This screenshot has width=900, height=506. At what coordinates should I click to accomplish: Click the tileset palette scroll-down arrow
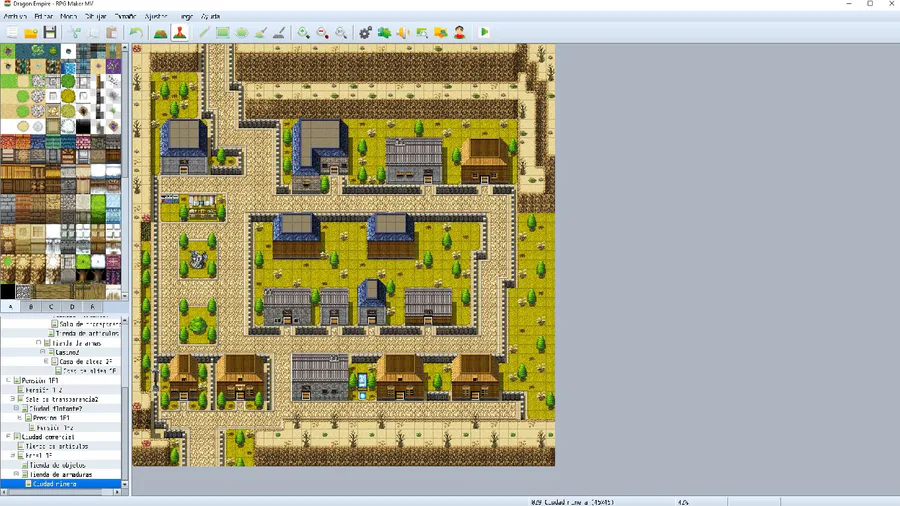pyautogui.click(x=125, y=295)
